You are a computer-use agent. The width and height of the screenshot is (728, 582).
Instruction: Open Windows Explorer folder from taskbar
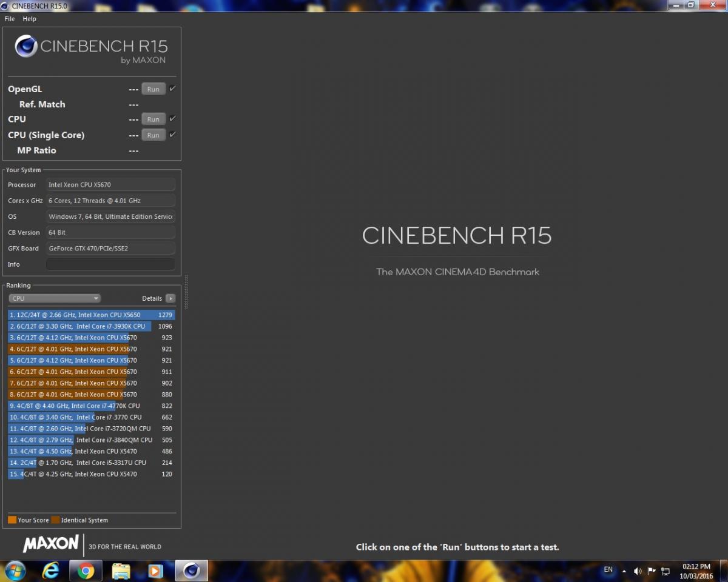pos(121,570)
